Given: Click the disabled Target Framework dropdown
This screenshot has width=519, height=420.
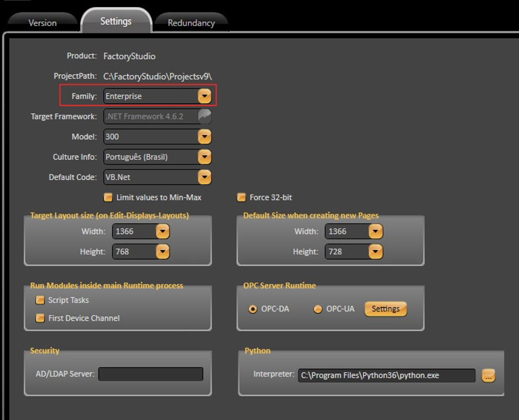Looking at the screenshot, I should pos(157,116).
